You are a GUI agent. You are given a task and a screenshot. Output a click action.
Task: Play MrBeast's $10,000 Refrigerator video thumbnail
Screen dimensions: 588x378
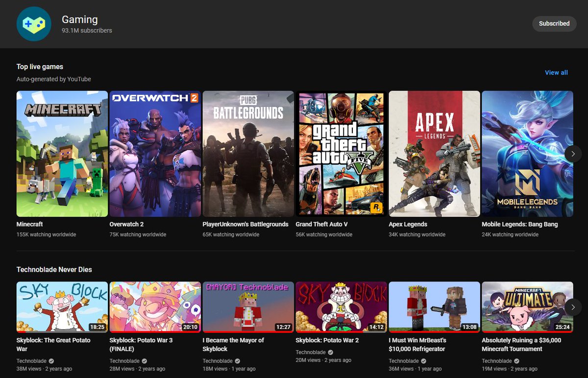click(x=435, y=307)
